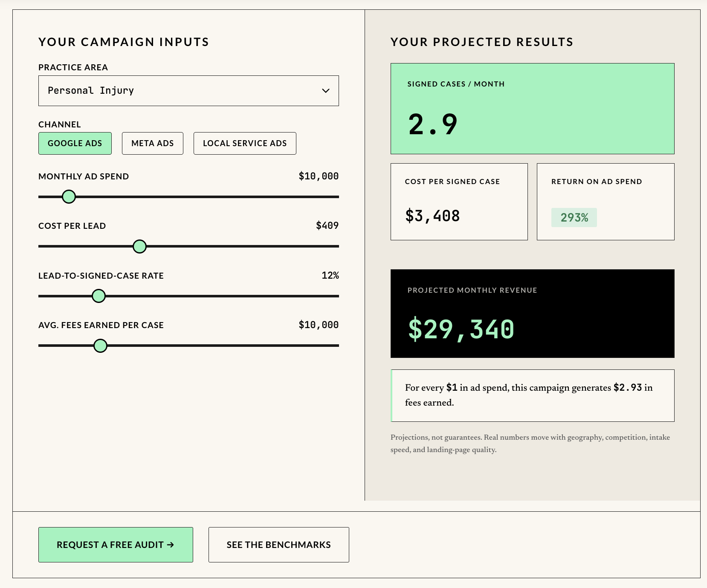
Task: Click the Avg. Fees Earned slider handle
Action: click(x=100, y=346)
